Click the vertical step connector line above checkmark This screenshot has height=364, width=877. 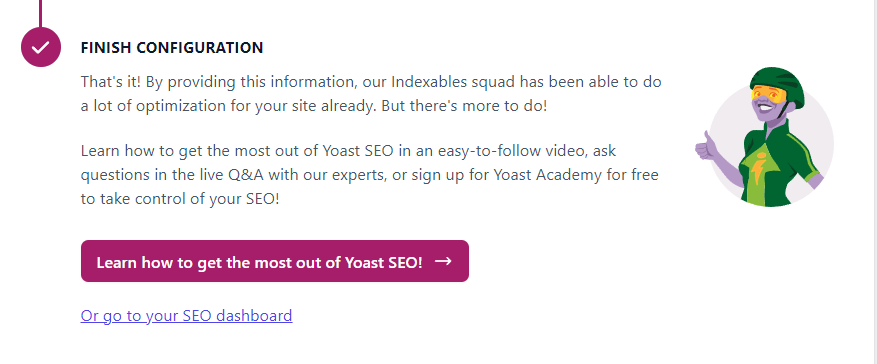[x=40, y=13]
